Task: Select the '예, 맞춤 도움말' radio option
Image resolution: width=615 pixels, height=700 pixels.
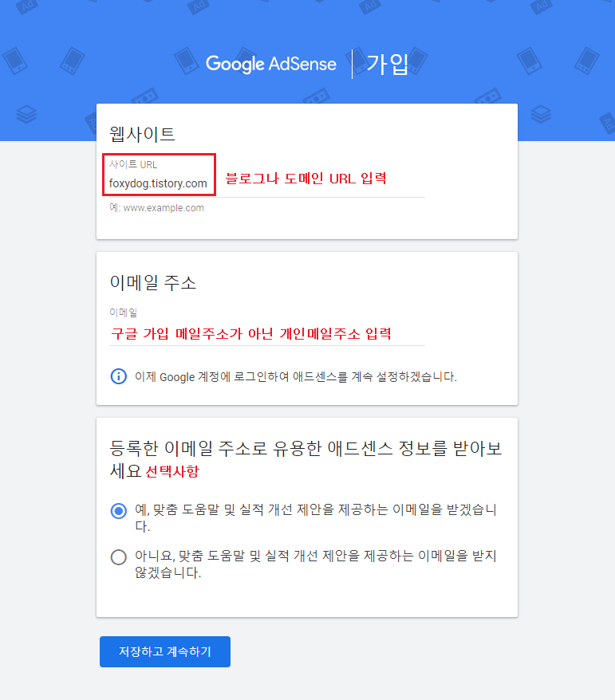Action: tap(118, 510)
